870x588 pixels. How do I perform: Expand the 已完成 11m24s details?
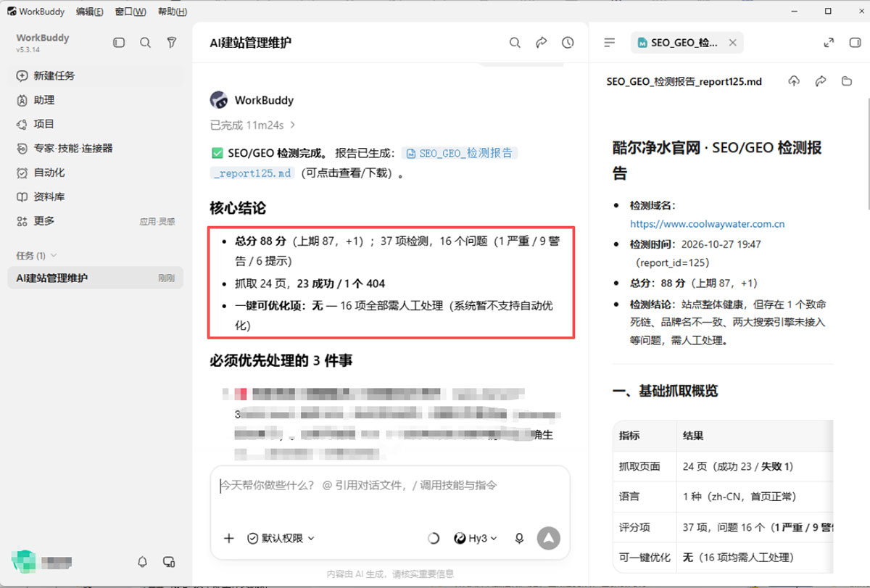253,125
